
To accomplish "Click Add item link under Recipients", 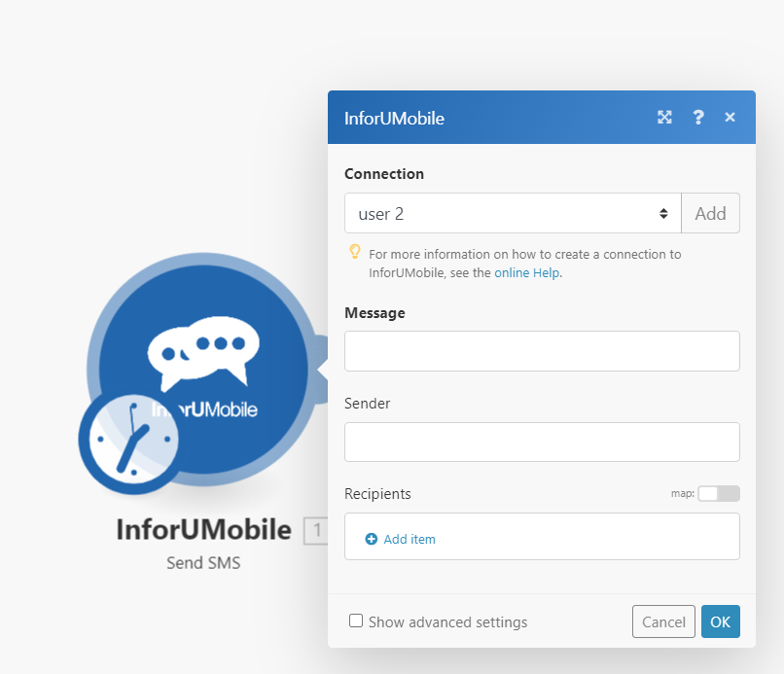I will tap(410, 539).
